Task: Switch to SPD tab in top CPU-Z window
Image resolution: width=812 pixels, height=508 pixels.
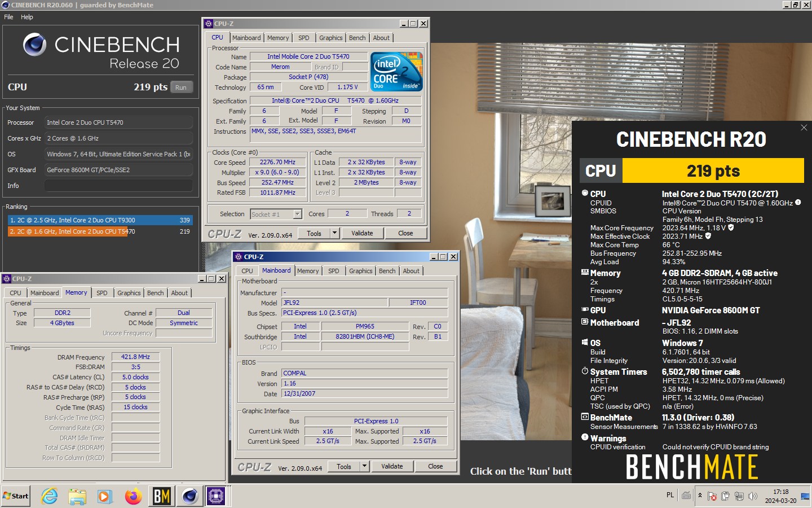Action: click(x=303, y=38)
